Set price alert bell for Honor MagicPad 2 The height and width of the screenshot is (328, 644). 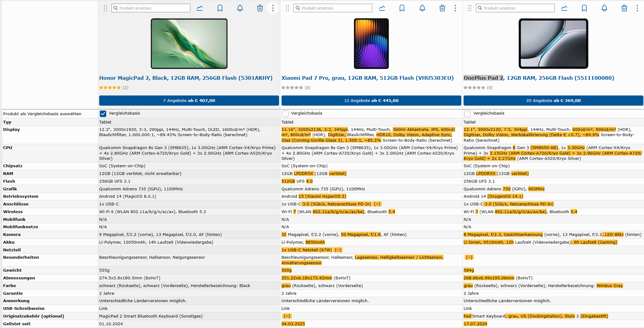[240, 8]
